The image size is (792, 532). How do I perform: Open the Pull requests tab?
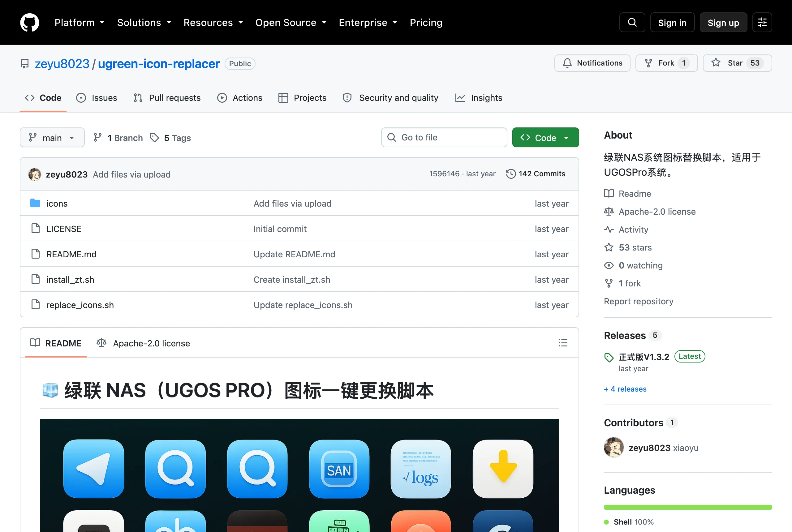167,98
